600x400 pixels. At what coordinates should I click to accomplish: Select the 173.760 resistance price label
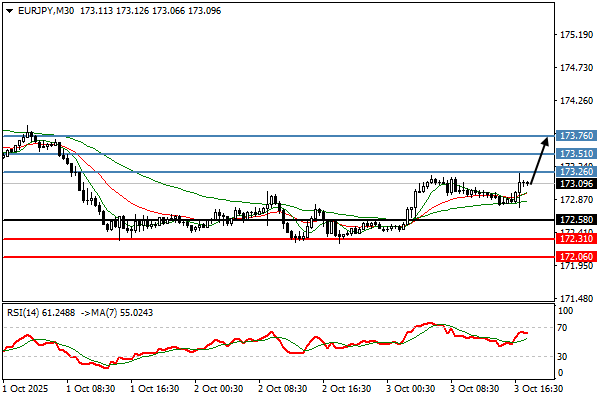(x=575, y=135)
